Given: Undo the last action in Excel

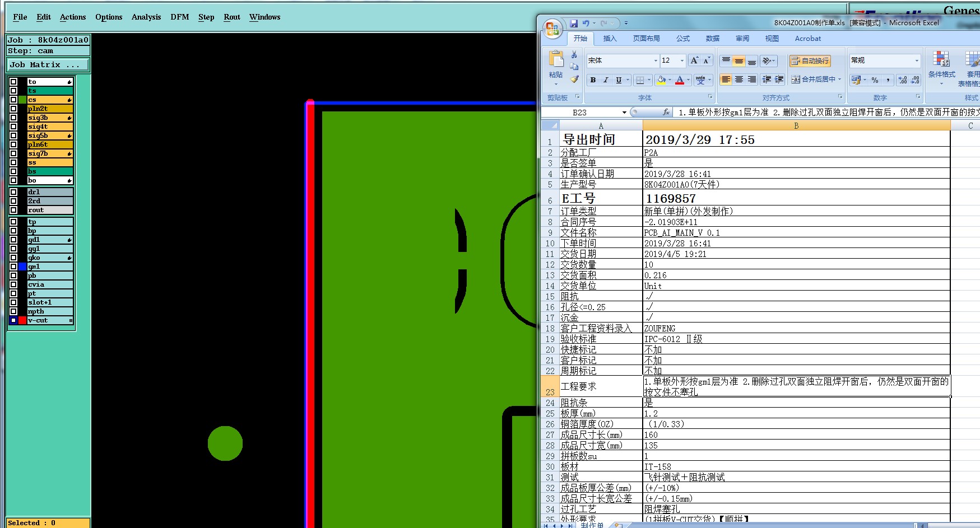Looking at the screenshot, I should pyautogui.click(x=586, y=24).
